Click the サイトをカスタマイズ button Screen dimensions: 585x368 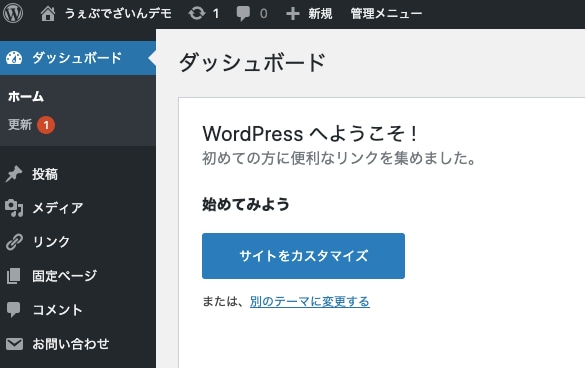[x=303, y=256]
